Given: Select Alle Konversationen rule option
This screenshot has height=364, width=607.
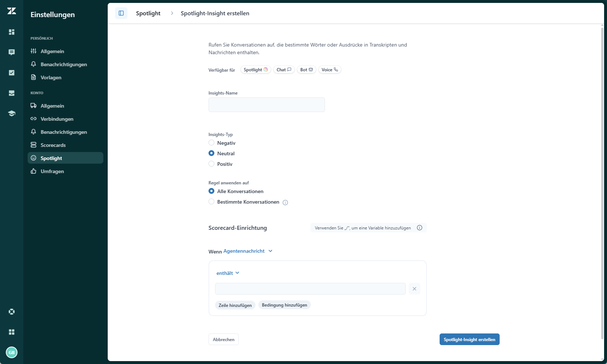Looking at the screenshot, I should 211,191.
